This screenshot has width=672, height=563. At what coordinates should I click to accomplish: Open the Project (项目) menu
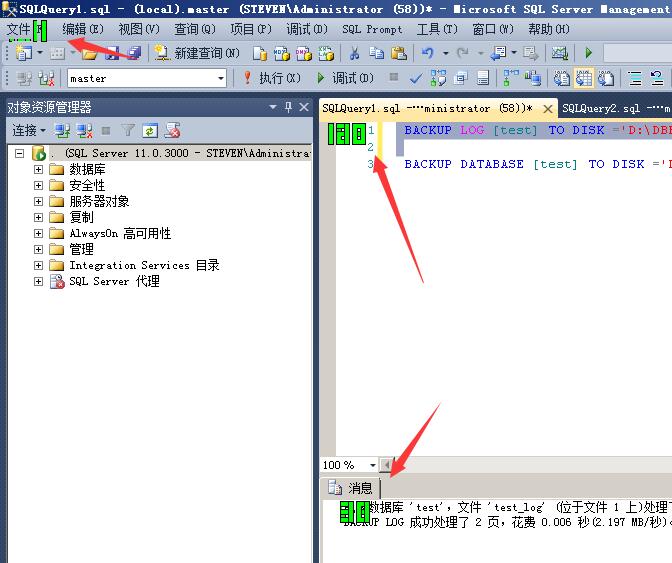251,29
